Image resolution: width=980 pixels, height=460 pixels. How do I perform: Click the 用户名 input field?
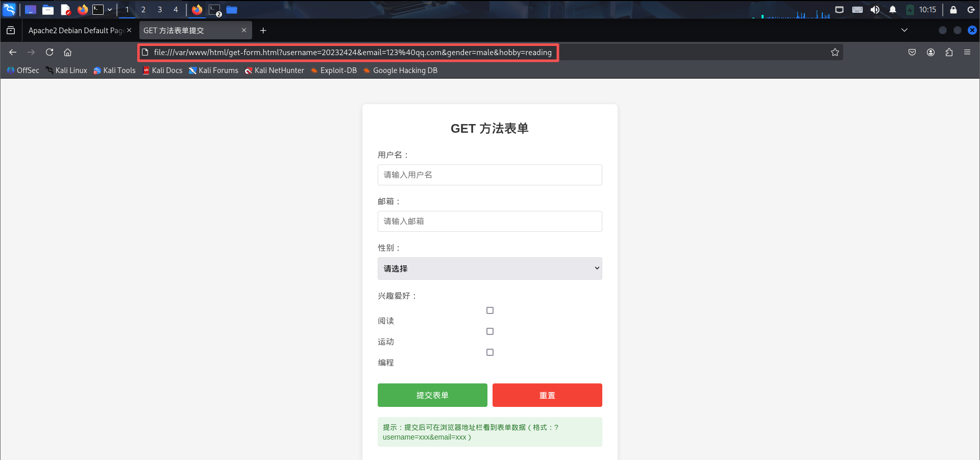[x=489, y=175]
